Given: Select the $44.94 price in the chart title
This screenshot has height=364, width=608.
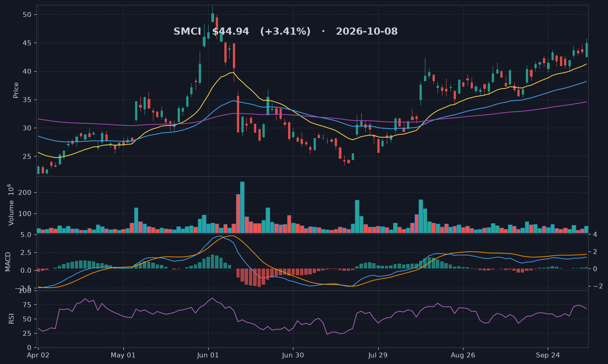Looking at the screenshot, I should point(231,32).
